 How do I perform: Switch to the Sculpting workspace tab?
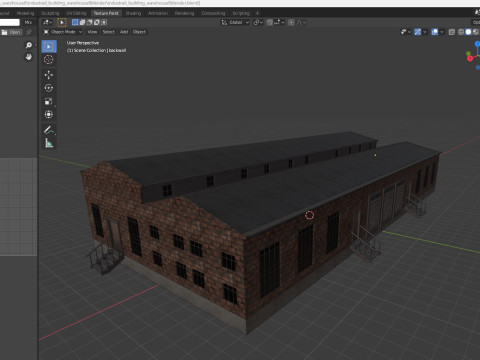point(50,13)
